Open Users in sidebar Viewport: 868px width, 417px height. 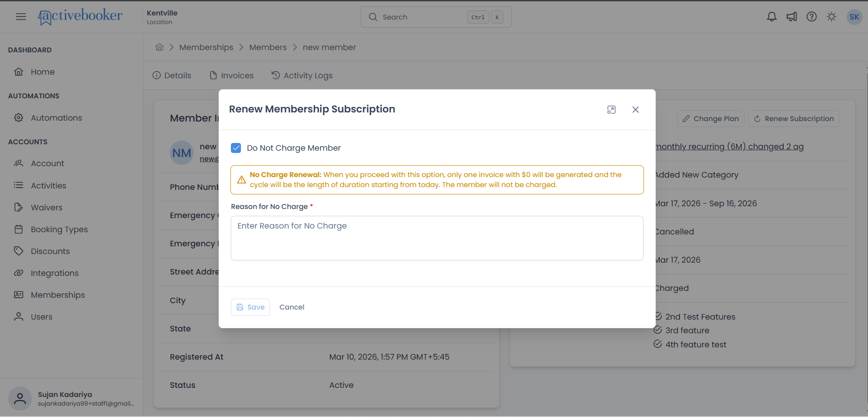coord(41,317)
